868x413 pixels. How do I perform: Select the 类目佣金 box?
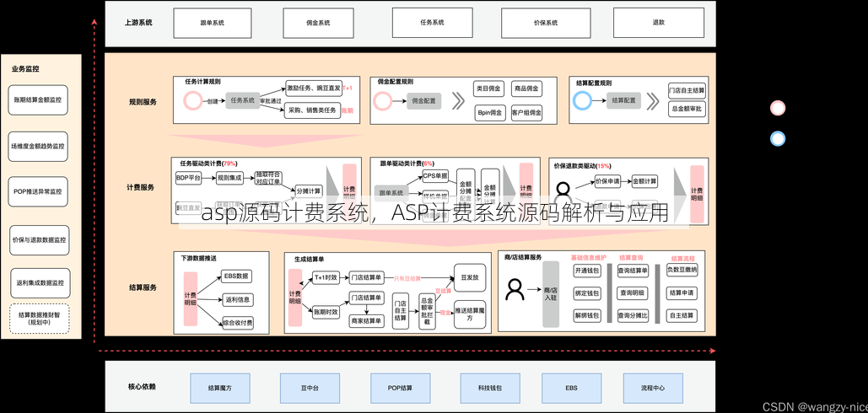tap(489, 88)
